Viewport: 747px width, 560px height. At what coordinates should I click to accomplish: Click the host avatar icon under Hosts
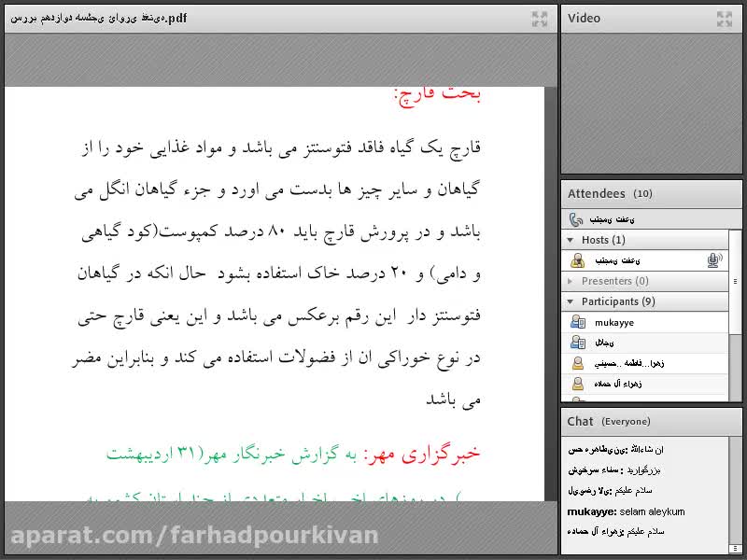coord(577,260)
